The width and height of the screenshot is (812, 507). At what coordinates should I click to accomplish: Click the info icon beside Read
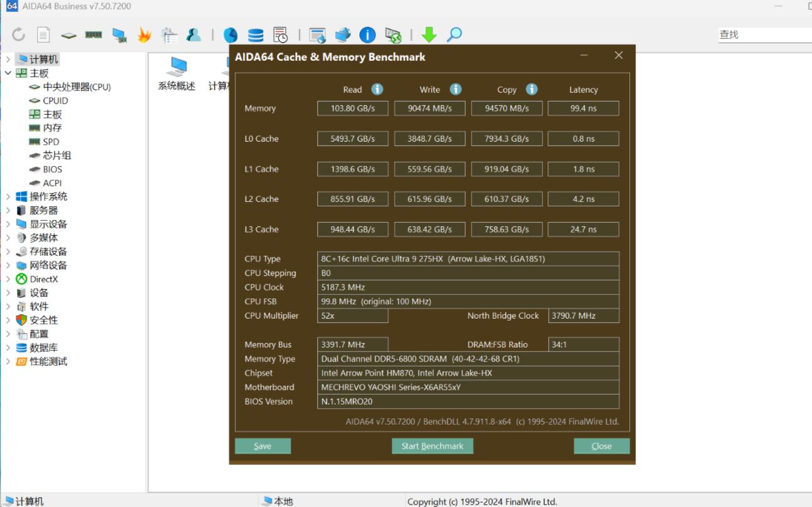point(377,89)
